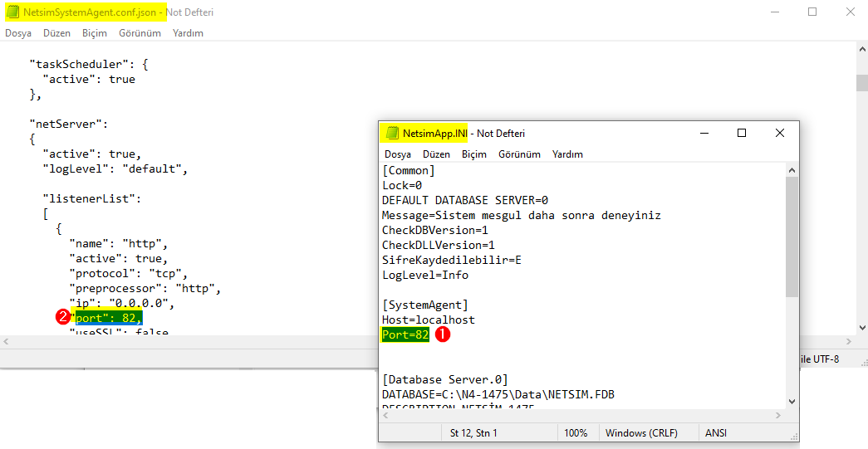Open Dosya menu in NetsimApp.INI window
The image size is (868, 449).
click(398, 154)
